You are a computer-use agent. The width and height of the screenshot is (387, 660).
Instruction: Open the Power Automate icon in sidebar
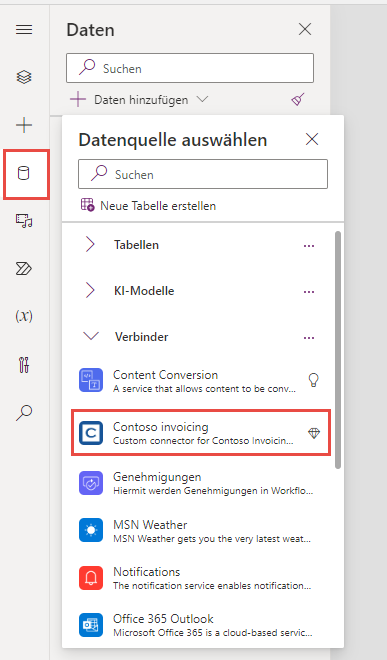tap(24, 269)
